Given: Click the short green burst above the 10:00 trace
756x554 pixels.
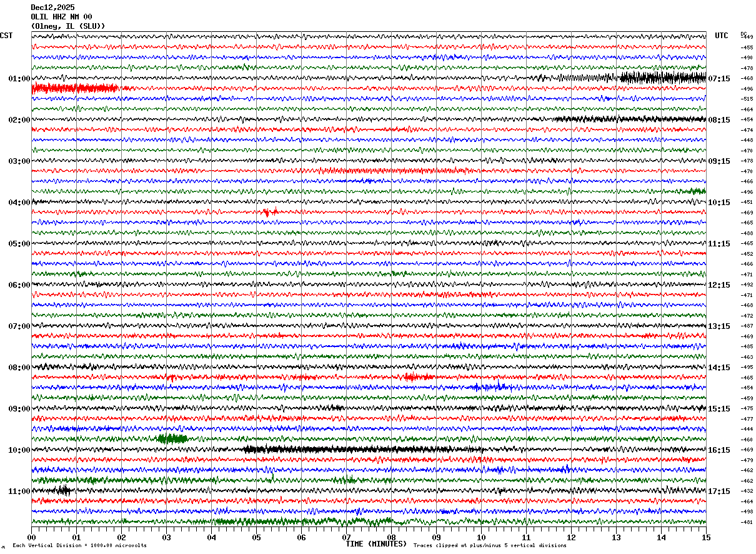Looking at the screenshot, I should pos(172,439).
